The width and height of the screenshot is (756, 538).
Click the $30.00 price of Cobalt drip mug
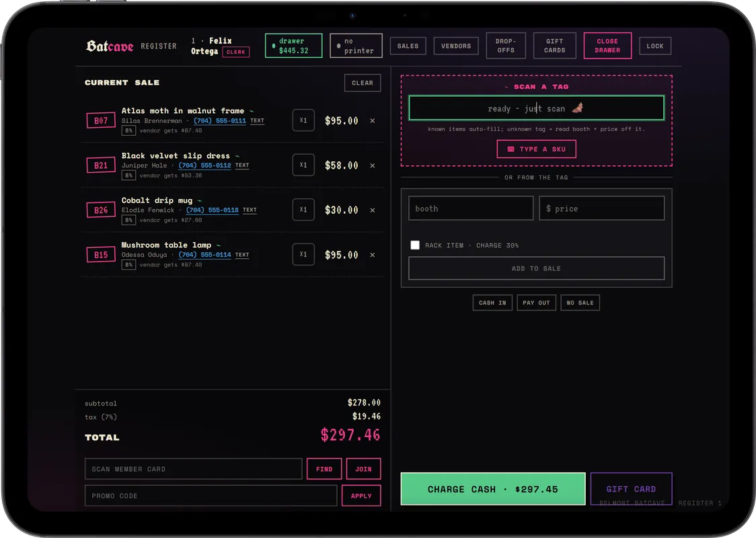tap(342, 210)
